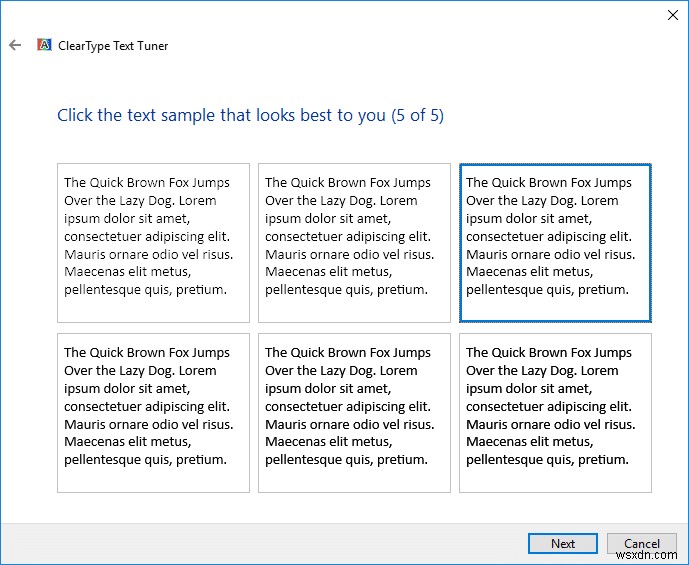The width and height of the screenshot is (689, 565).
Task: Cancel the ClearType tuning wizard
Action: (642, 544)
